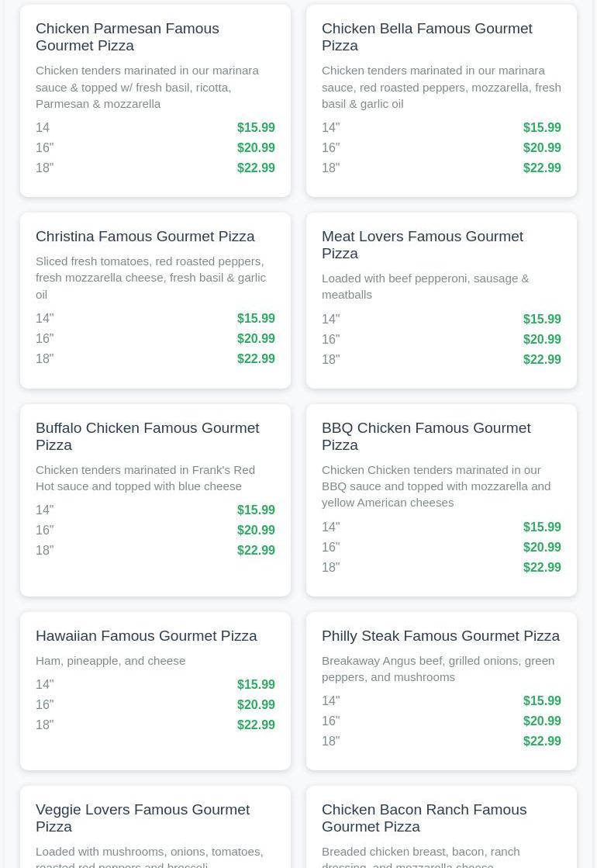
Task: Click Philly Steak Famous Gourmet Pizza title
Action: click(440, 635)
